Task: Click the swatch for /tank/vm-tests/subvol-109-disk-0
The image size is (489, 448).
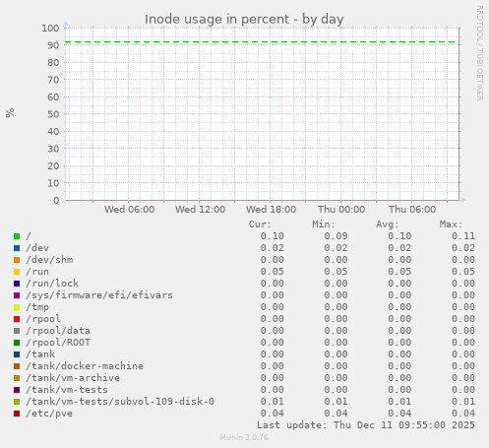Action: (x=17, y=402)
